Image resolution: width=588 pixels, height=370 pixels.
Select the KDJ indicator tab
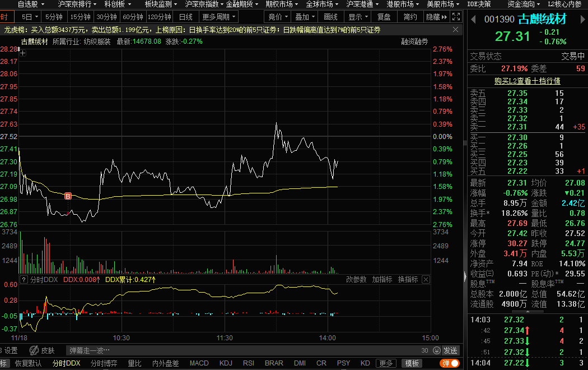pyautogui.click(x=226, y=363)
